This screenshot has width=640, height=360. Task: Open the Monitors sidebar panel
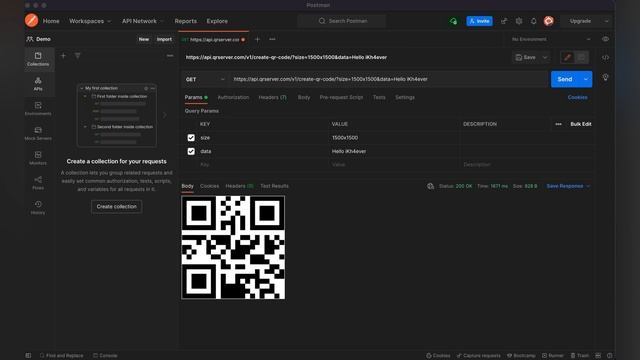pyautogui.click(x=38, y=158)
